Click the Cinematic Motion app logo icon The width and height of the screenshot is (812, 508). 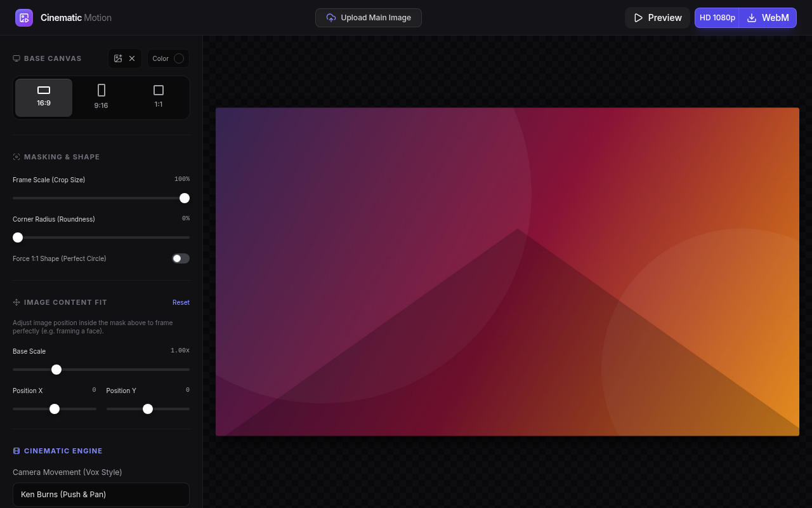pyautogui.click(x=24, y=18)
